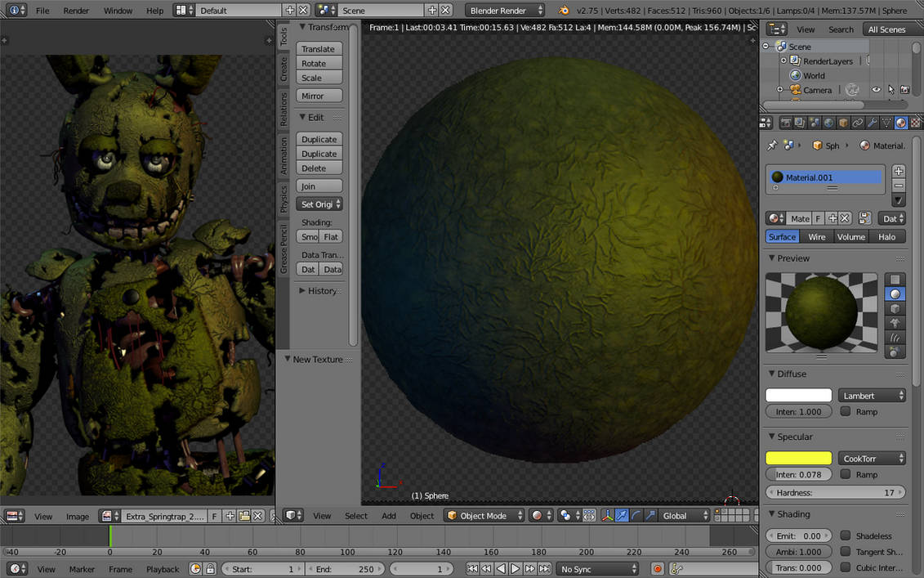Viewport: 924px width, 578px height.
Task: Open the Object Mode dropdown
Action: pos(484,516)
